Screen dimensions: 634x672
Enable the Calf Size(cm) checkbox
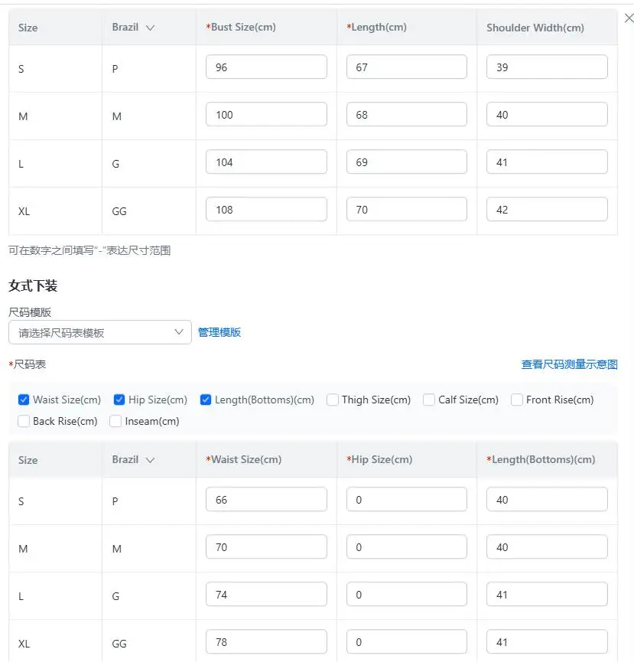click(x=429, y=400)
